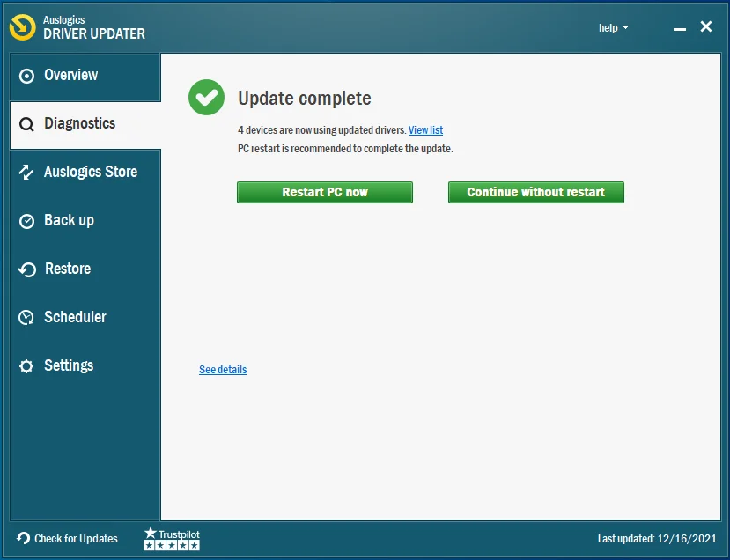
Task: Click the DRIVER UPDATER title text
Action: [94, 33]
